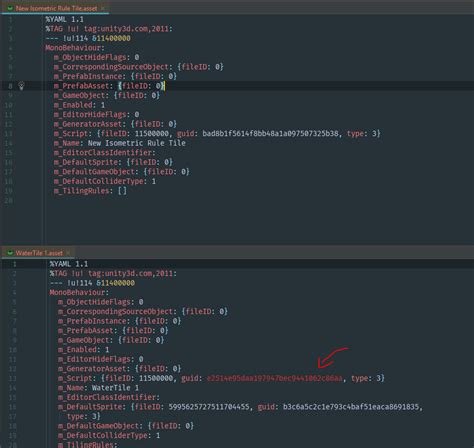The image size is (474, 448).
Task: Click 'MonoBehaviour:' in top editor
Action: click(x=75, y=48)
